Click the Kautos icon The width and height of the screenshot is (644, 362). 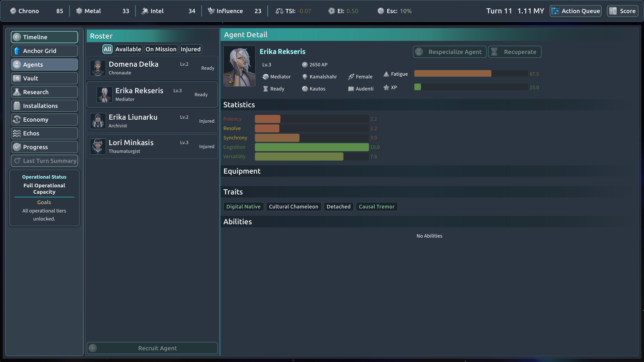point(305,89)
